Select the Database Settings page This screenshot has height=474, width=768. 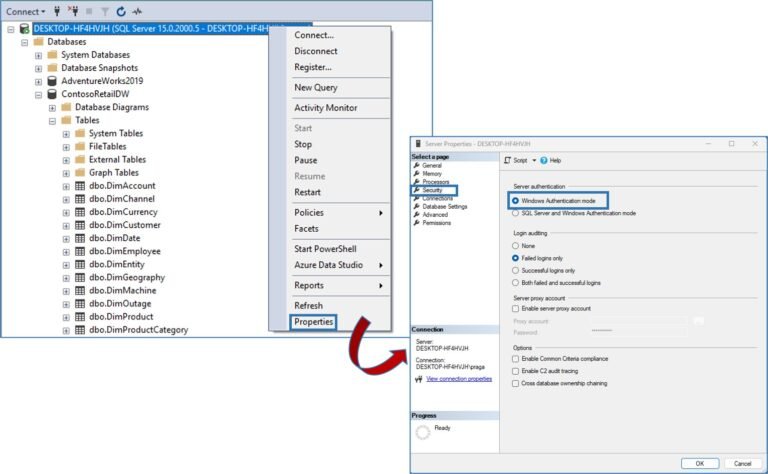[444, 207]
